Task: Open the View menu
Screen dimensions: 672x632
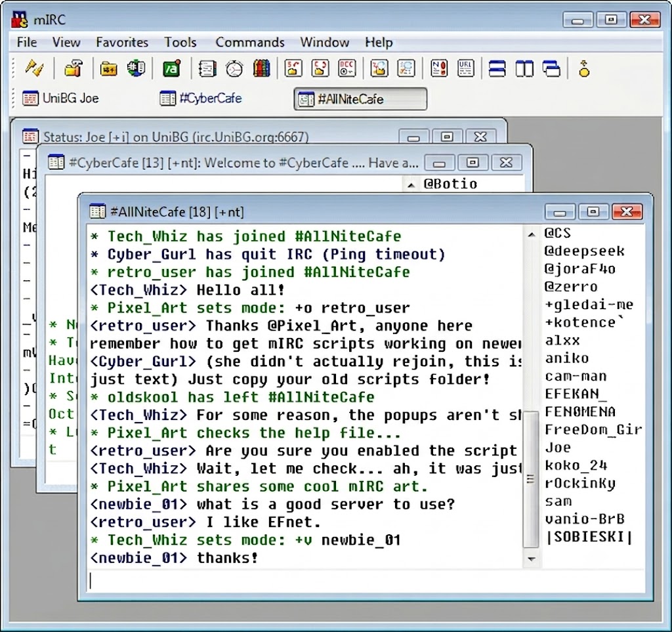Action: (x=66, y=42)
